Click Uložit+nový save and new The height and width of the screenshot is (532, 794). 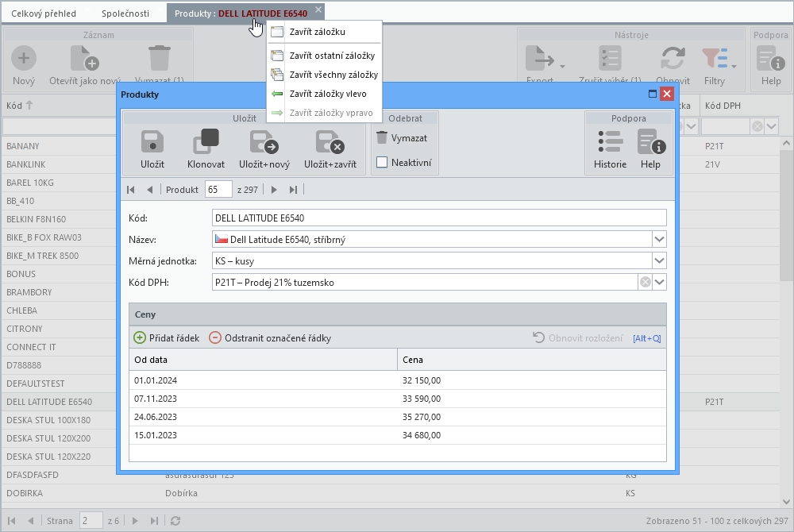tap(264, 148)
